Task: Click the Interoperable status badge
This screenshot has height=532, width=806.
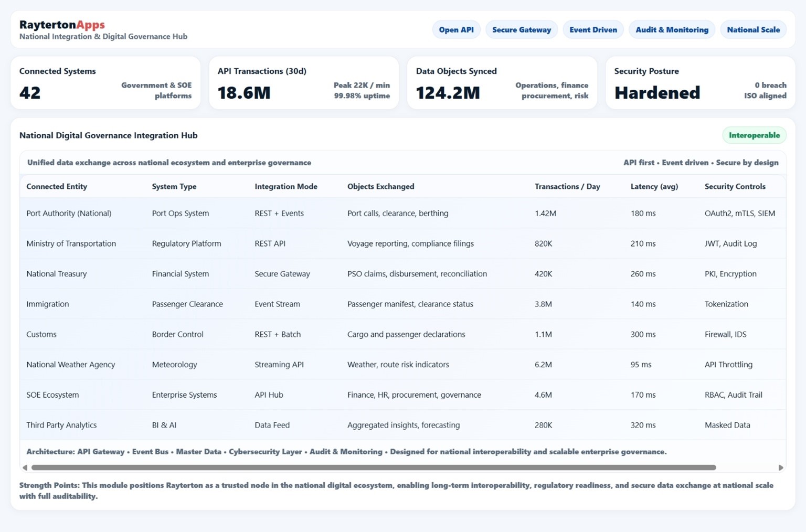Action: coord(754,135)
